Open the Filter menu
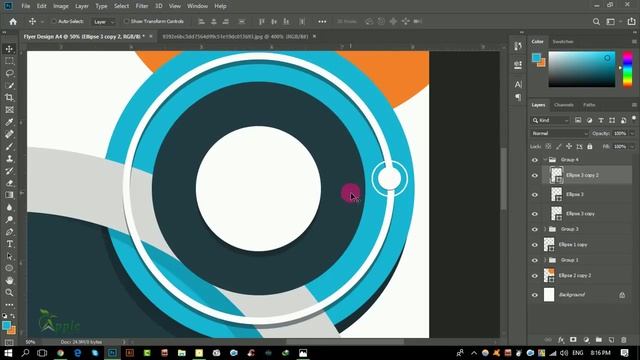640x360 pixels. (x=142, y=6)
